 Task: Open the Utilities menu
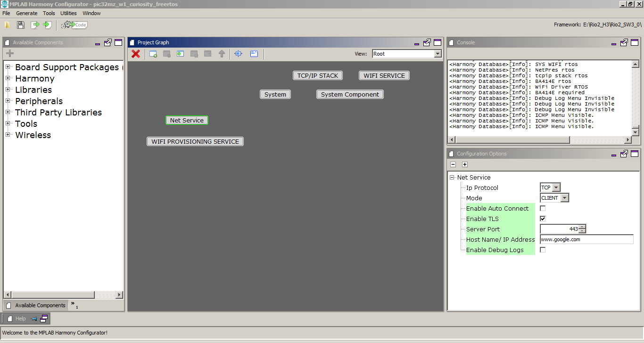click(x=68, y=13)
